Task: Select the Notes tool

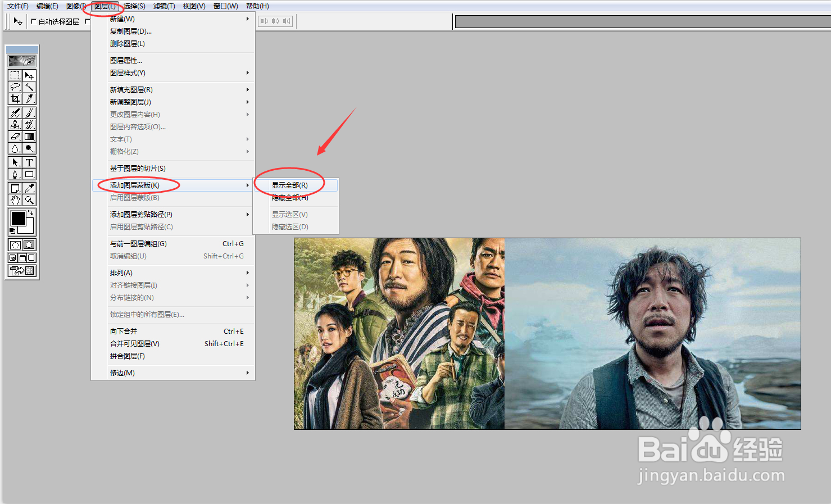Action: pos(15,188)
